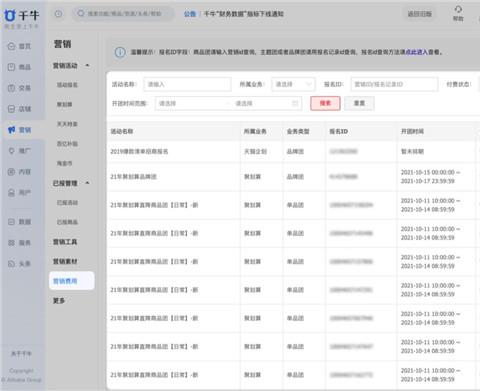The height and width of the screenshot is (391, 480).
Task: Click the 公告 announcement link
Action: (190, 14)
